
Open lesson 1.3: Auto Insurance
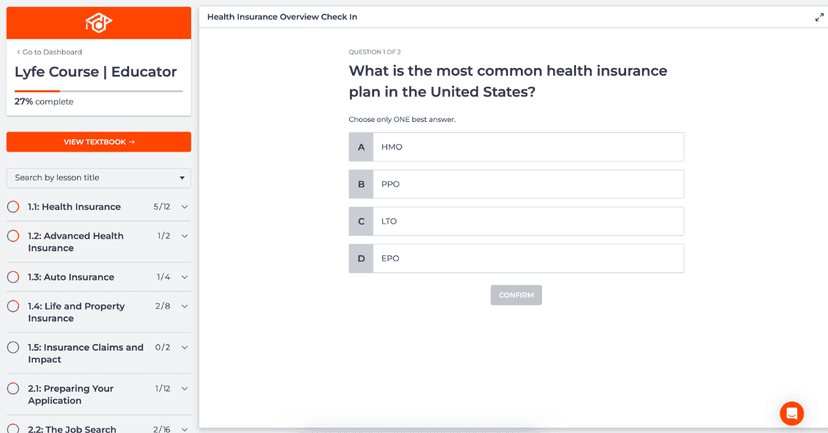pos(71,277)
